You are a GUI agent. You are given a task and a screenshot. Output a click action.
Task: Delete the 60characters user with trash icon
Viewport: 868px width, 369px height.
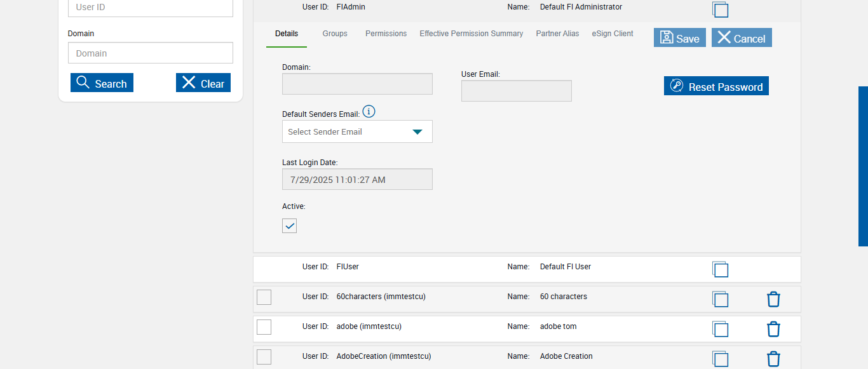point(773,299)
